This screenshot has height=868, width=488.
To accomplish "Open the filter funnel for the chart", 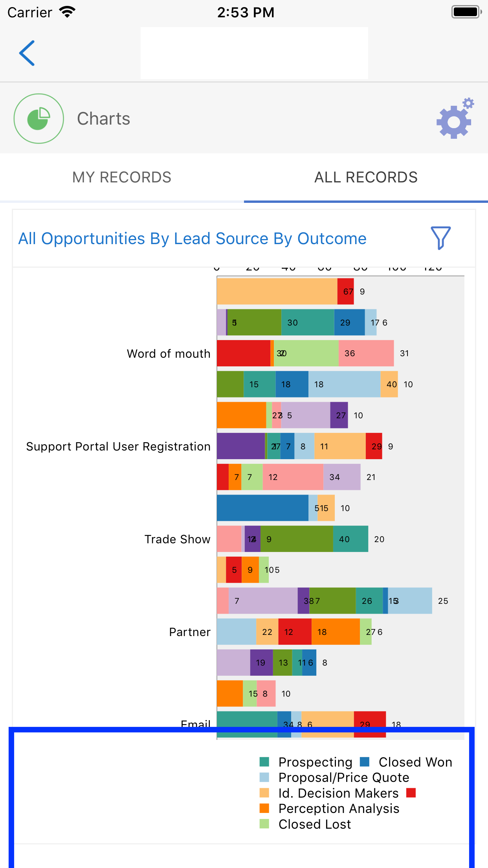I will (440, 239).
